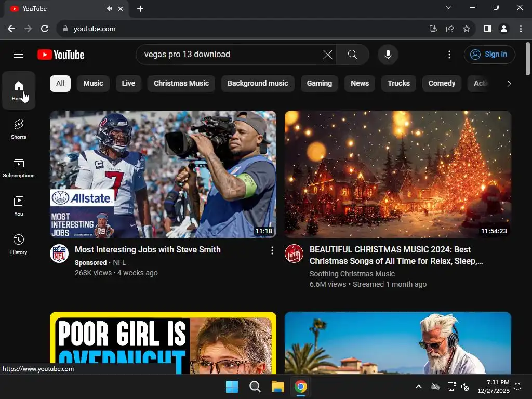Click the YouTube logo
Viewport: 532px width, 399px height.
tap(61, 55)
